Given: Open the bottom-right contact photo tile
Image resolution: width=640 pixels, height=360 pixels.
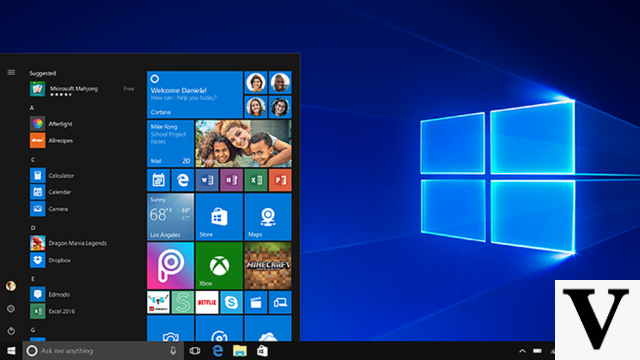Looking at the screenshot, I should [x=280, y=107].
